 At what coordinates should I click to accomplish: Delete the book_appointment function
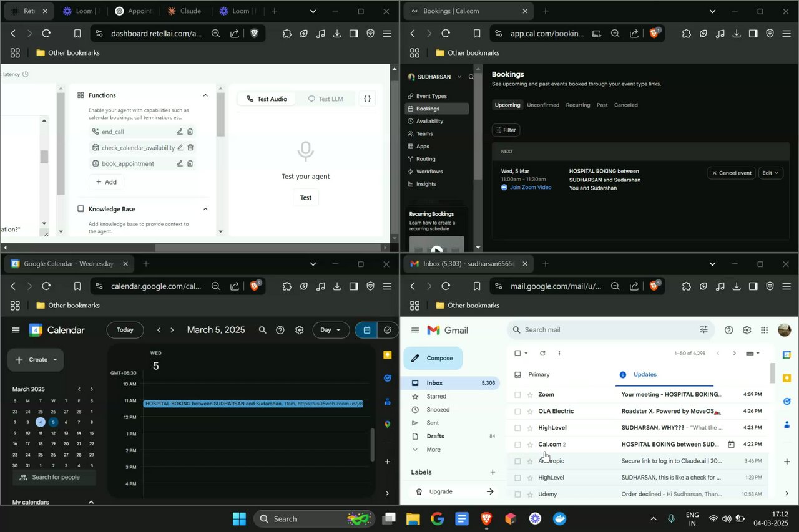pos(190,163)
